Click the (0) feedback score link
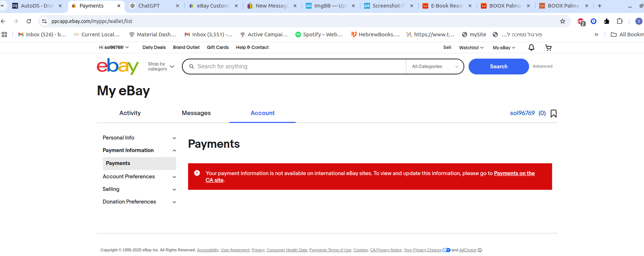Screen dimensions: 644x256 click(542, 113)
